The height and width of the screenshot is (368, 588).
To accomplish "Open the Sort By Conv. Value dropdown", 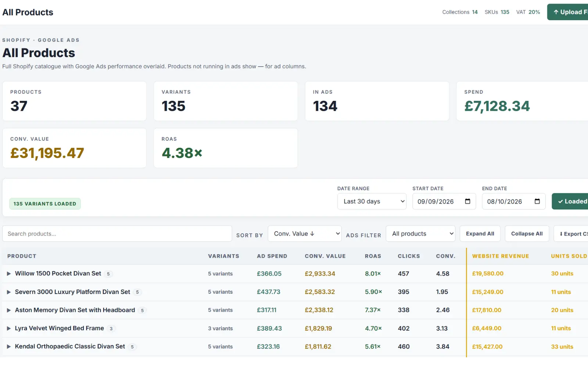I will tap(305, 234).
